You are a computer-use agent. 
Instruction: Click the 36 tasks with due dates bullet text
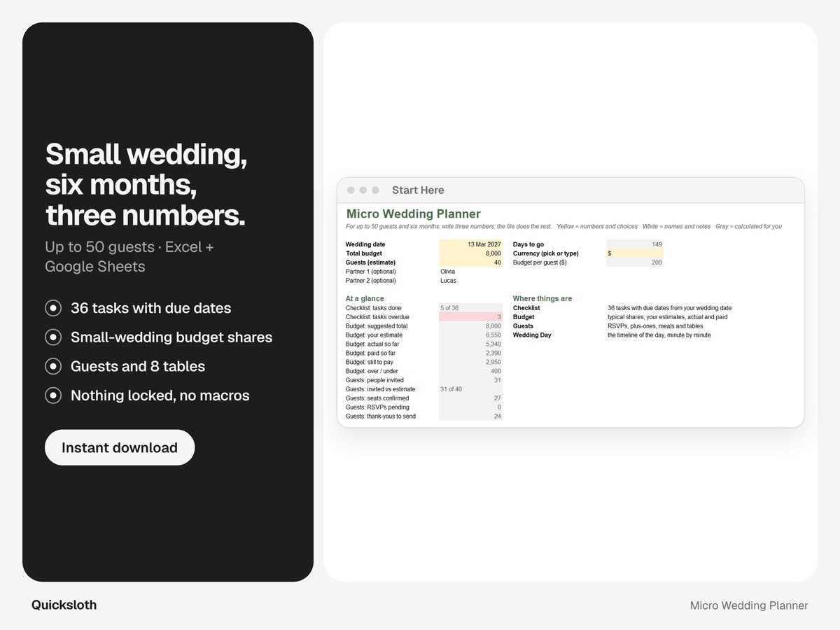(x=150, y=308)
